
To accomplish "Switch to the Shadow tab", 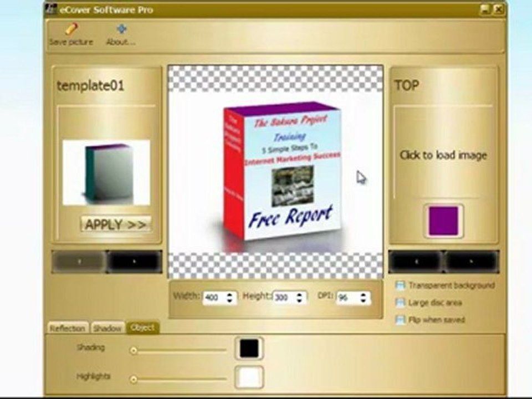I will pos(107,328).
